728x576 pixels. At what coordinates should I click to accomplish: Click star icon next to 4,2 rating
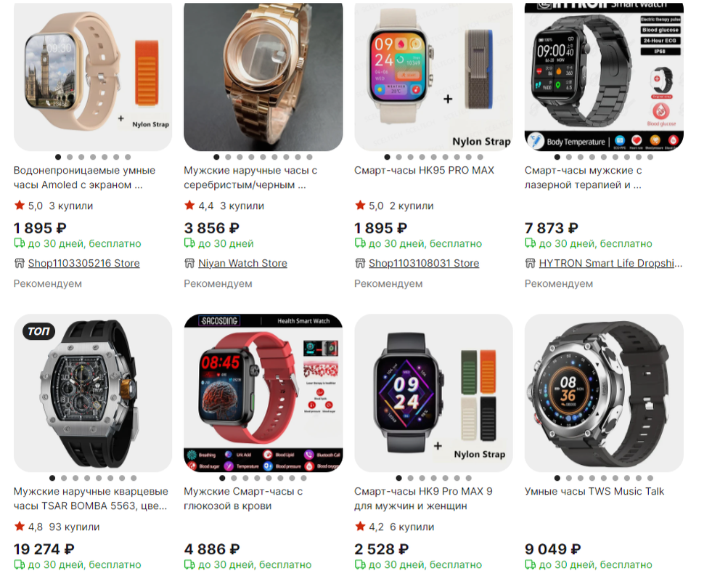pyautogui.click(x=360, y=527)
